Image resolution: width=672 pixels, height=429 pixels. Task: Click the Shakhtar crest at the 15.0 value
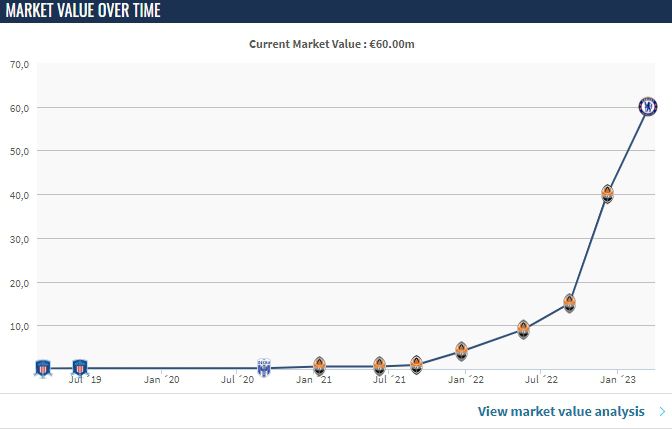569,302
